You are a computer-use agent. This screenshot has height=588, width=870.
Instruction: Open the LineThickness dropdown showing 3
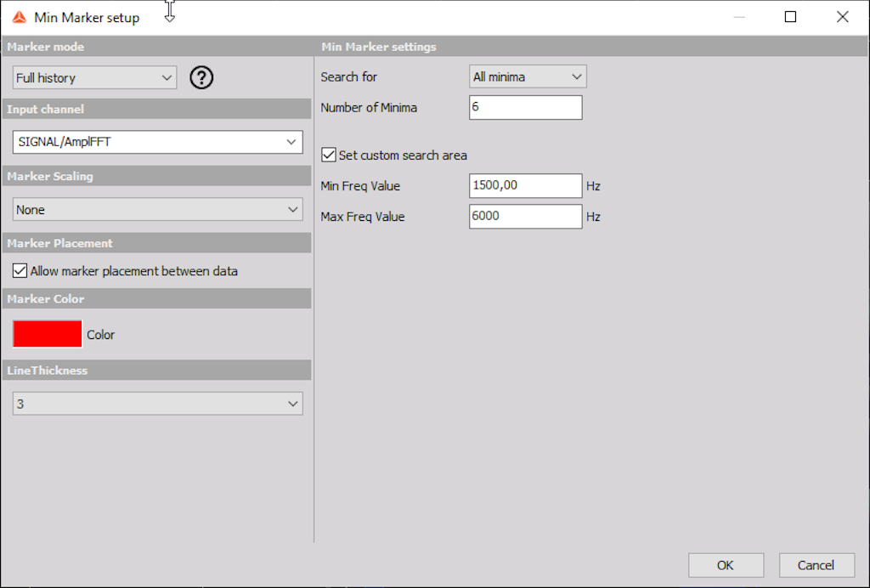point(157,404)
